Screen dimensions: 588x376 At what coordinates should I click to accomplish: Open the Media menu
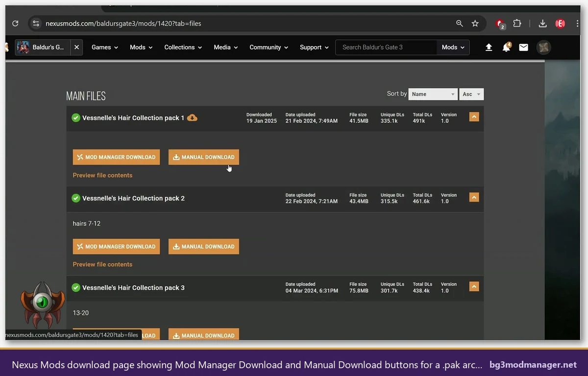(x=226, y=47)
